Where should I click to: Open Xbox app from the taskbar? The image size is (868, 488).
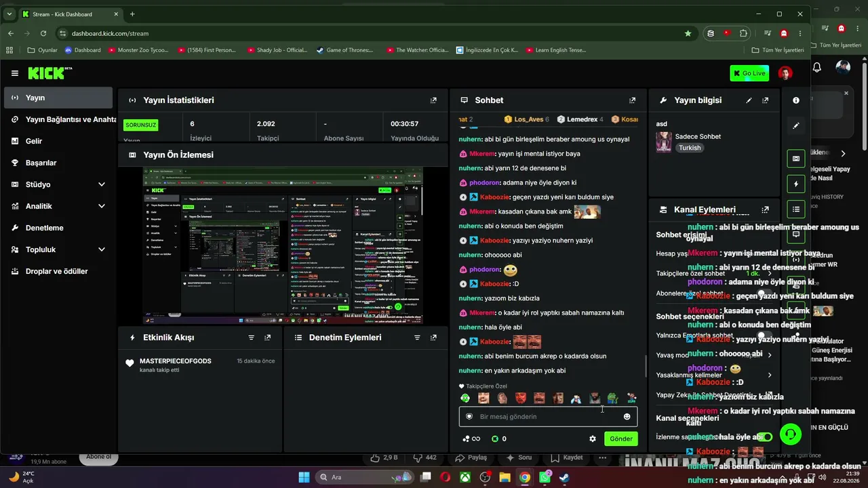pyautogui.click(x=465, y=477)
